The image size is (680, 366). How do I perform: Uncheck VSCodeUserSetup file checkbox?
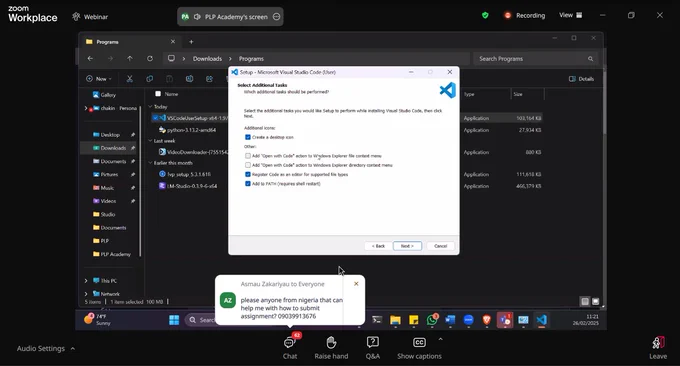[155, 118]
